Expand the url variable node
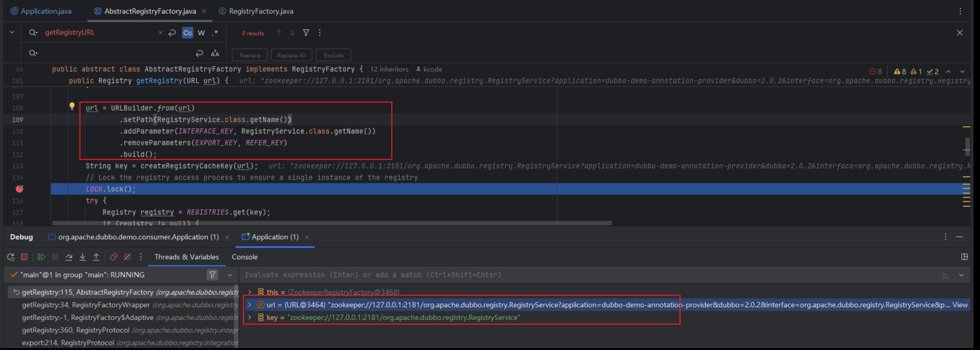 pyautogui.click(x=249, y=305)
